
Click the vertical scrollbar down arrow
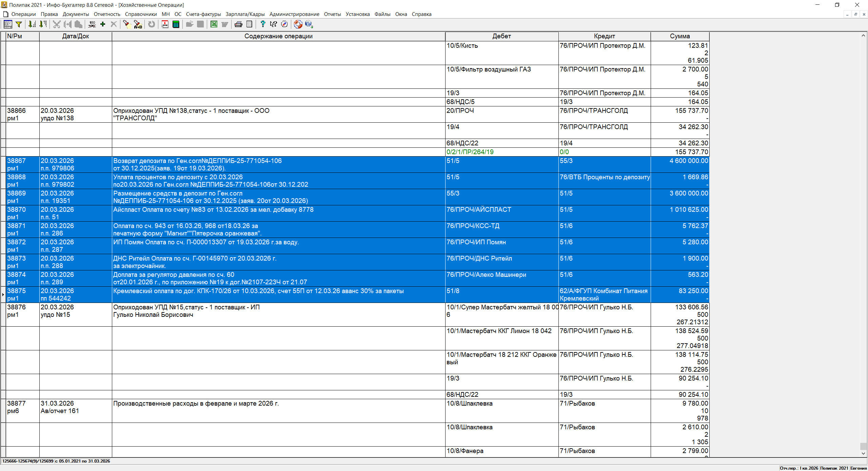click(x=863, y=453)
